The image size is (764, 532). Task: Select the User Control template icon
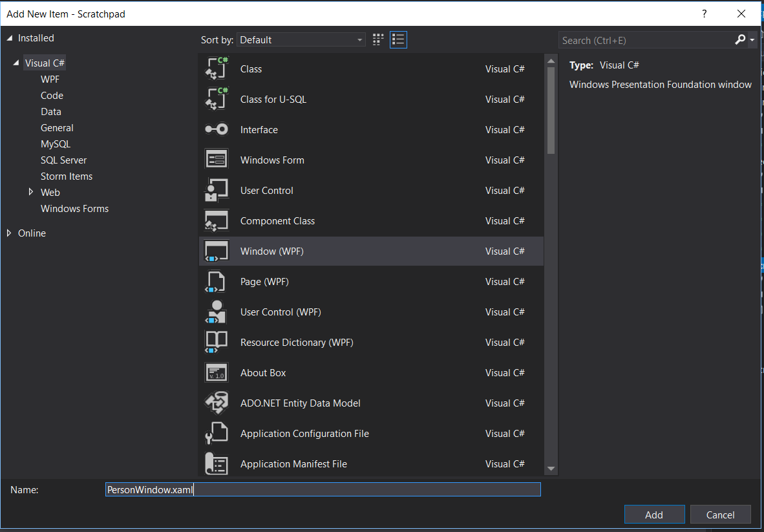tap(217, 191)
